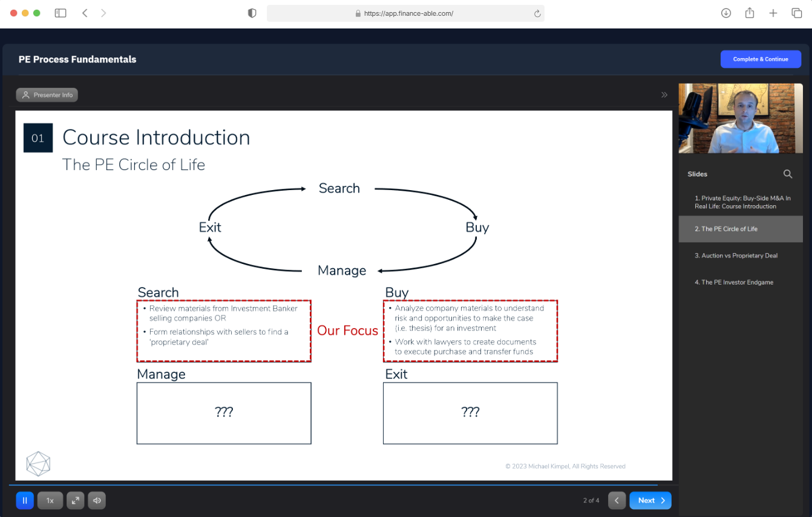Toggle the Safari sidebar
This screenshot has height=517, width=812.
click(x=61, y=13)
